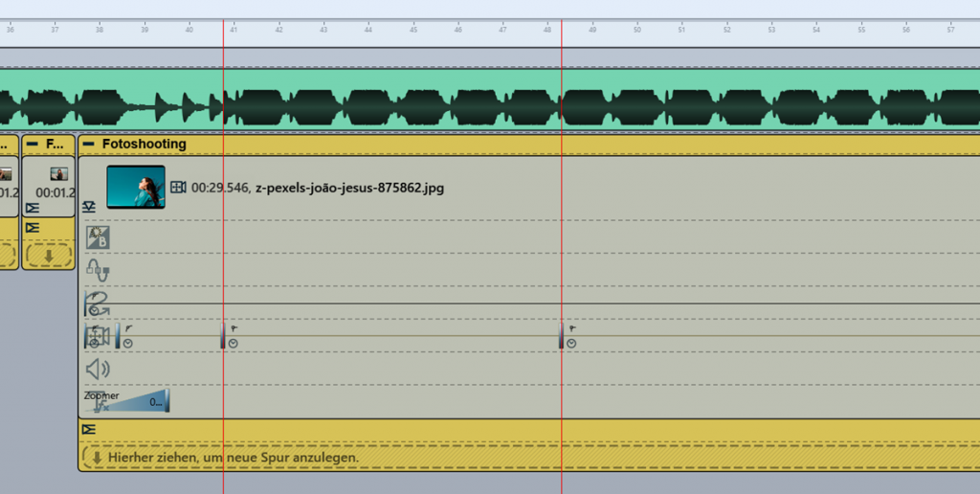Click the camera pan track icon

98,336
